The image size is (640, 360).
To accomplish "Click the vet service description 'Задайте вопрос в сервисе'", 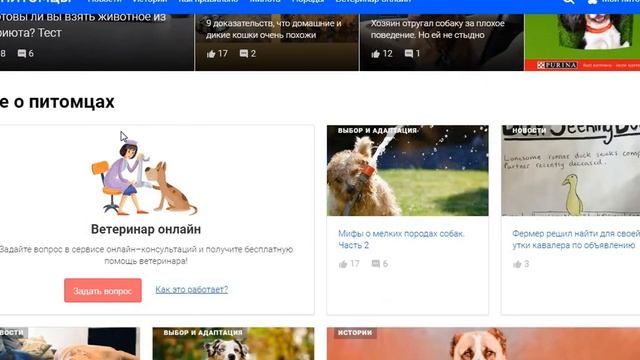I will (146, 255).
